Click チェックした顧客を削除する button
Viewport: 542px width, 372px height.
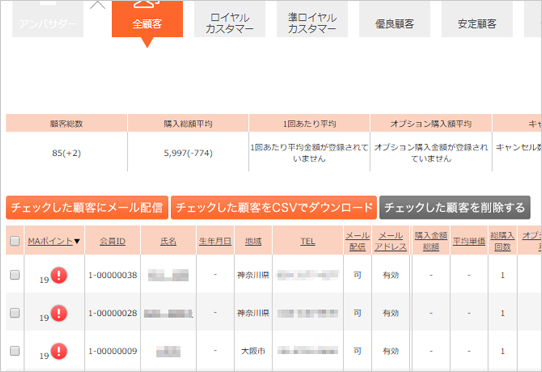pos(455,207)
